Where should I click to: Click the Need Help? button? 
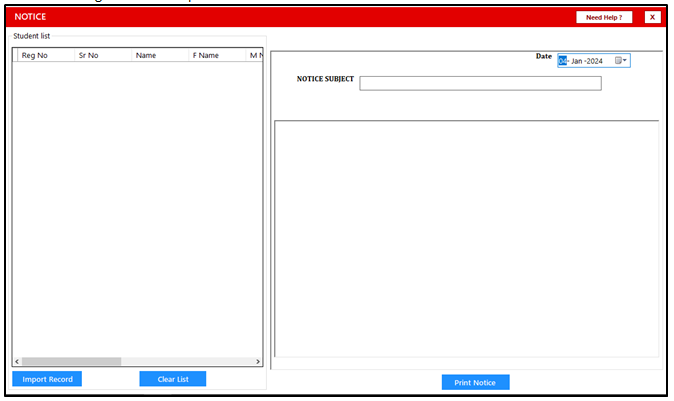point(604,17)
